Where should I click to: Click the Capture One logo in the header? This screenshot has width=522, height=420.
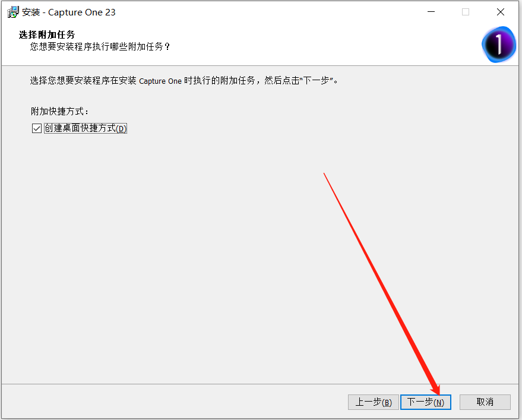click(x=498, y=45)
